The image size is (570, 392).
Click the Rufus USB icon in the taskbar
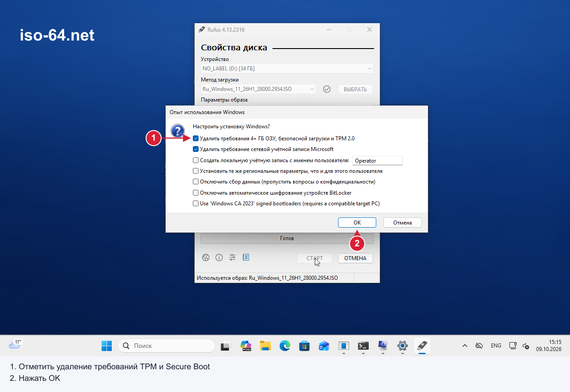coord(422,346)
